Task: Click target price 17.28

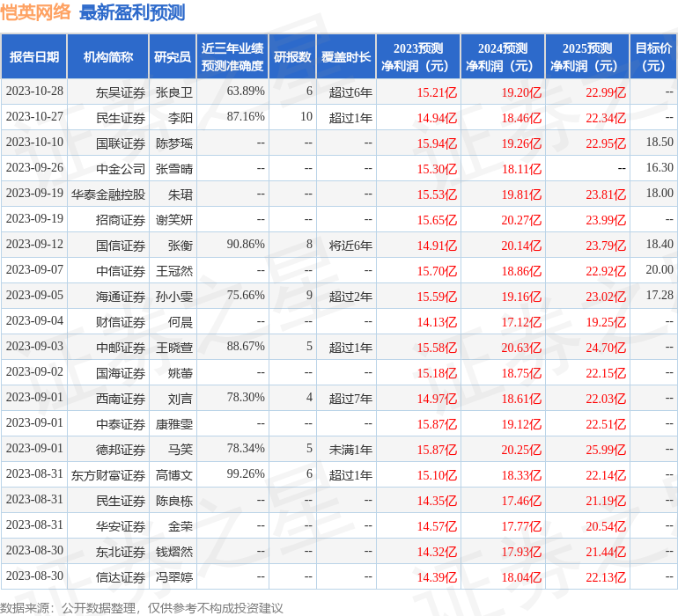Action: (x=660, y=296)
